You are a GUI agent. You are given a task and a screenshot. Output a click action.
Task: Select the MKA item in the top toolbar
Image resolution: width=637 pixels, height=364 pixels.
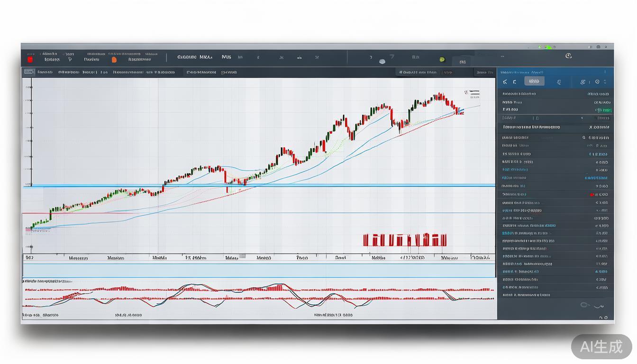tap(205, 57)
